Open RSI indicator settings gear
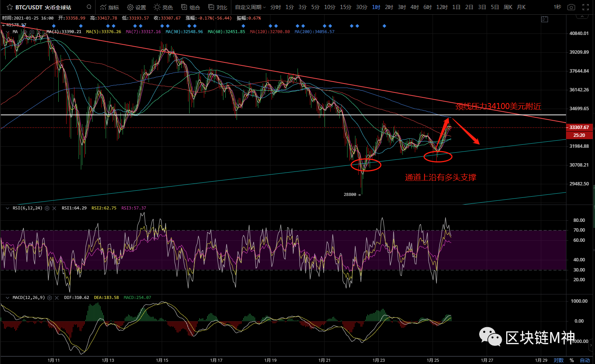This screenshot has width=595, height=364. click(47, 208)
